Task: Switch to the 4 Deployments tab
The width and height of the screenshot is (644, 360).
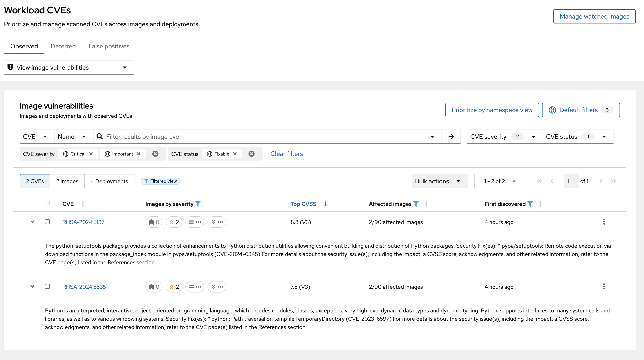Action: click(x=109, y=181)
